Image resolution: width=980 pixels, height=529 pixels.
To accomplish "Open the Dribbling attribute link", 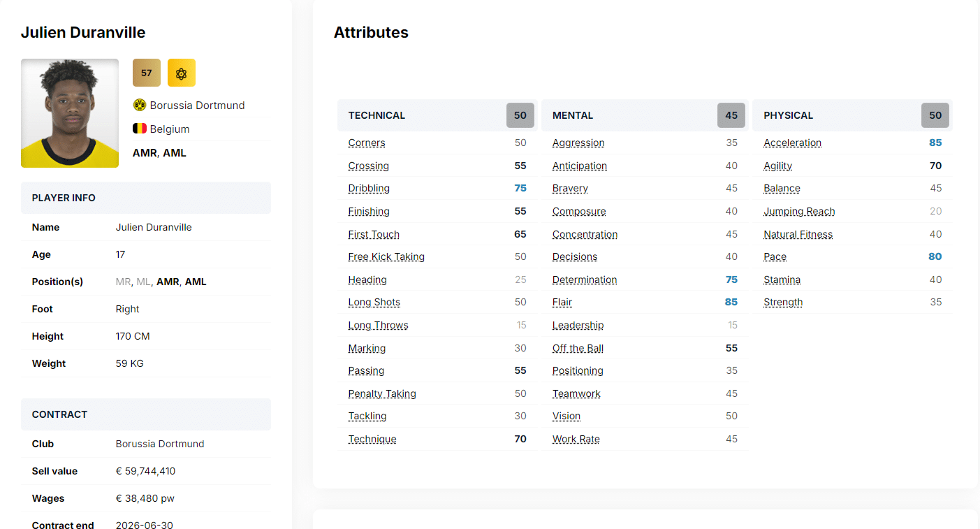I will pyautogui.click(x=369, y=189).
